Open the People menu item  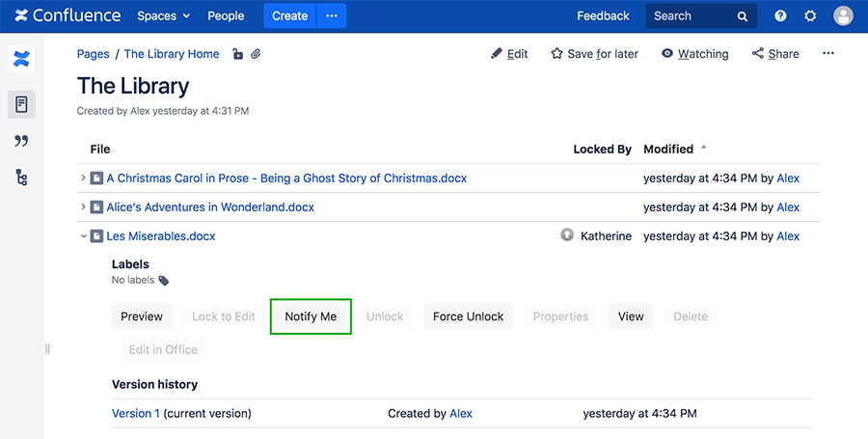226,16
